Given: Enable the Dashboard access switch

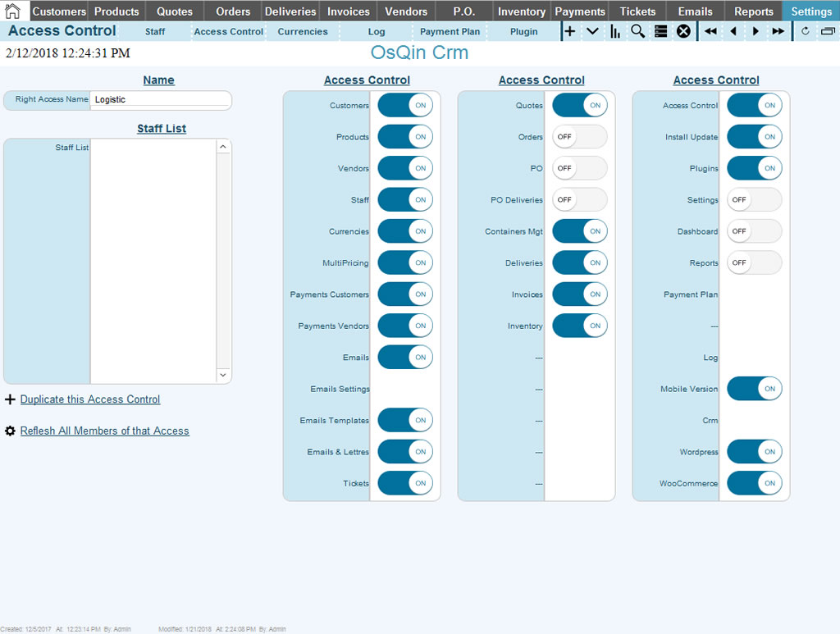Looking at the screenshot, I should coord(755,231).
